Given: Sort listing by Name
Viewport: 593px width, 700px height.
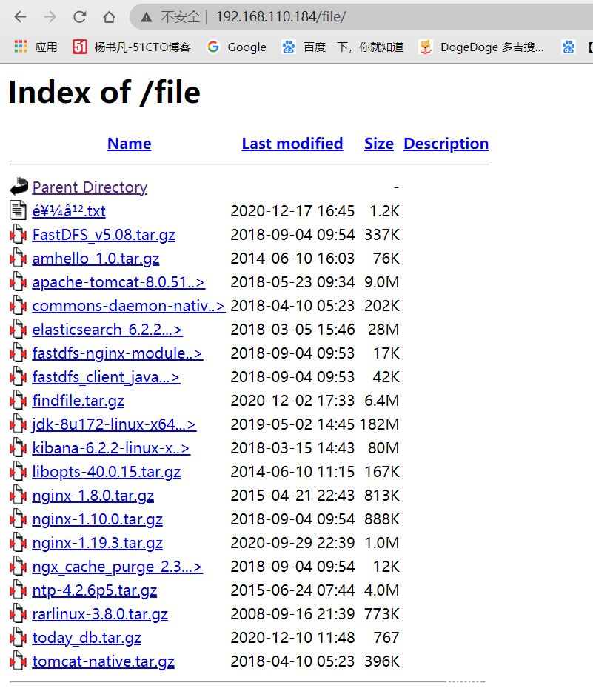Looking at the screenshot, I should click(129, 143).
